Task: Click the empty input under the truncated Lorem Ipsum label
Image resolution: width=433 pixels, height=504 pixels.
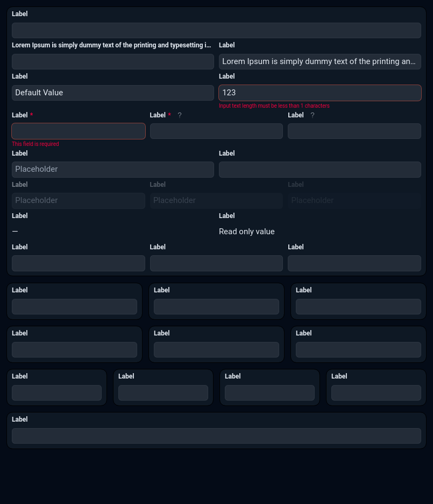Action: (113, 61)
